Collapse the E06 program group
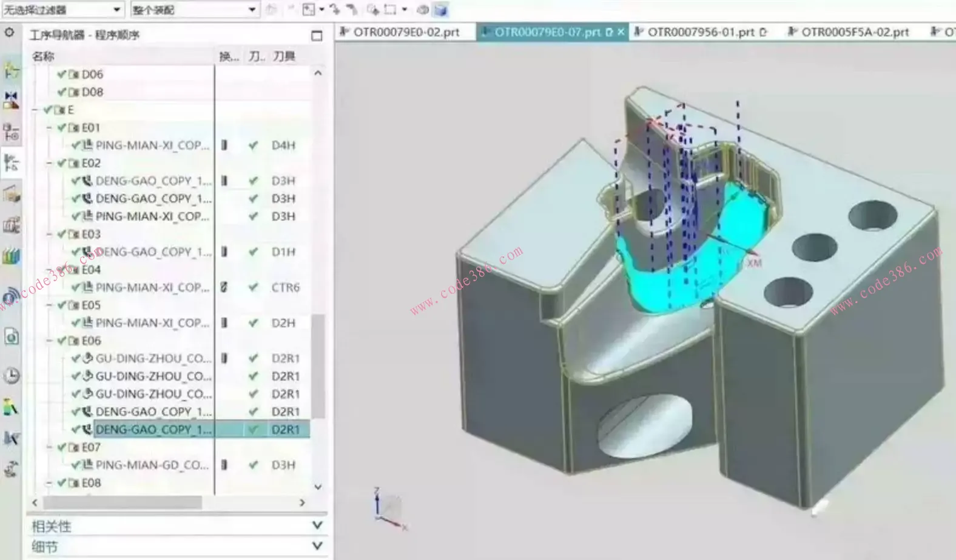This screenshot has height=560, width=956. click(x=50, y=341)
